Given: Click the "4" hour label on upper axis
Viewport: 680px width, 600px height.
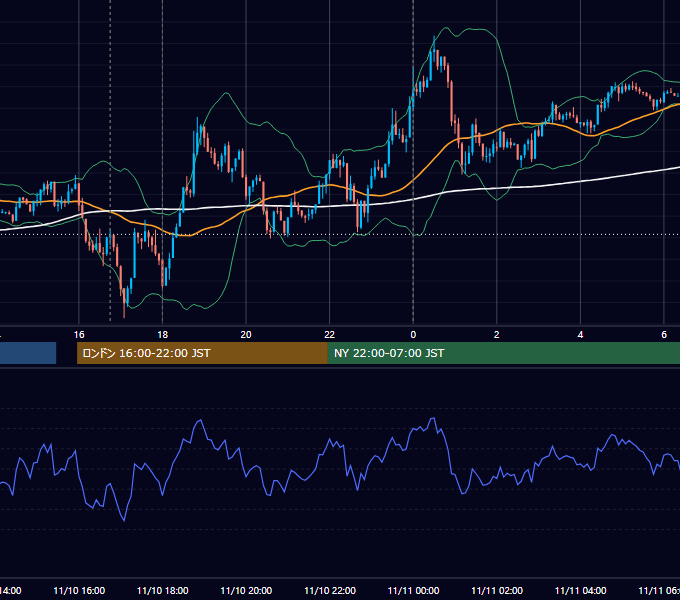Looking at the screenshot, I should pyautogui.click(x=580, y=335).
